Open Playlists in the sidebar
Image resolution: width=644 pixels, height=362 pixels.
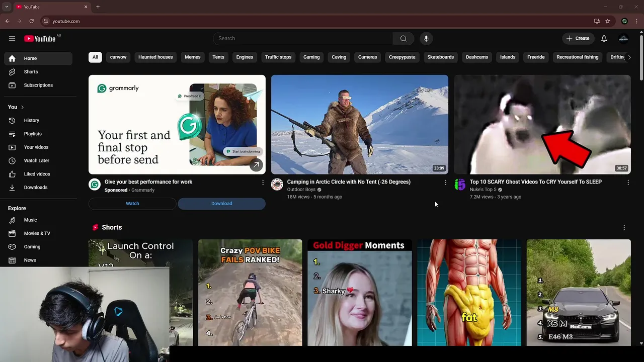tap(38, 134)
